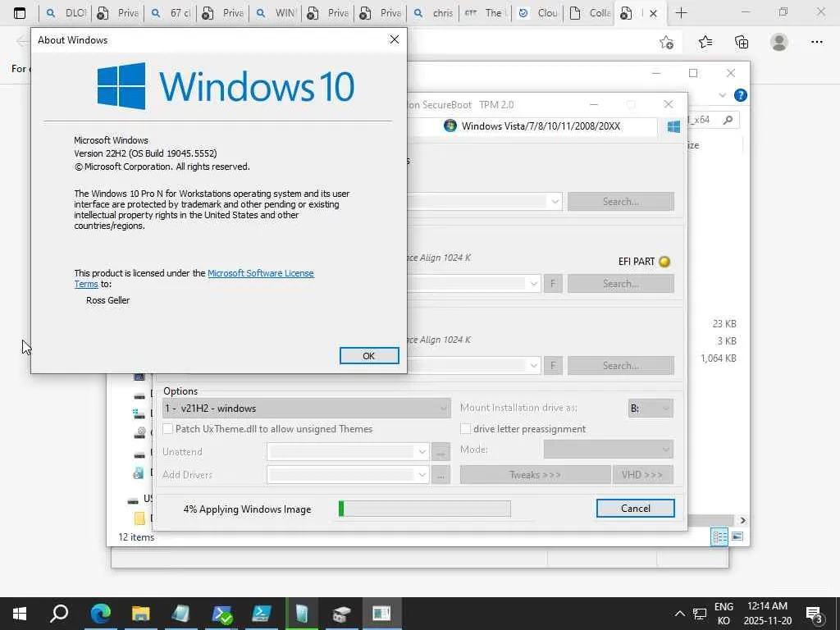Click File Explorer horizontal scrollbar right arrow
Image resolution: width=840 pixels, height=630 pixels.
(x=742, y=520)
